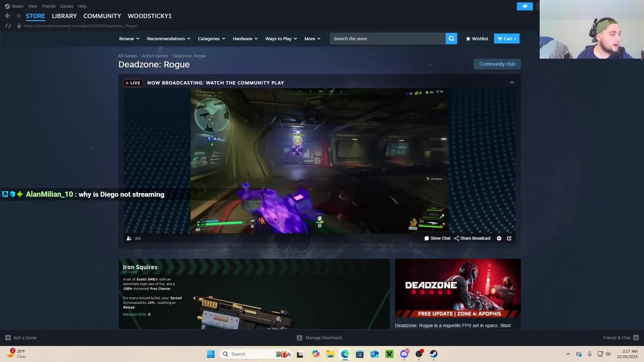
Task: Open the Task View taskbar icon
Action: coord(300,354)
